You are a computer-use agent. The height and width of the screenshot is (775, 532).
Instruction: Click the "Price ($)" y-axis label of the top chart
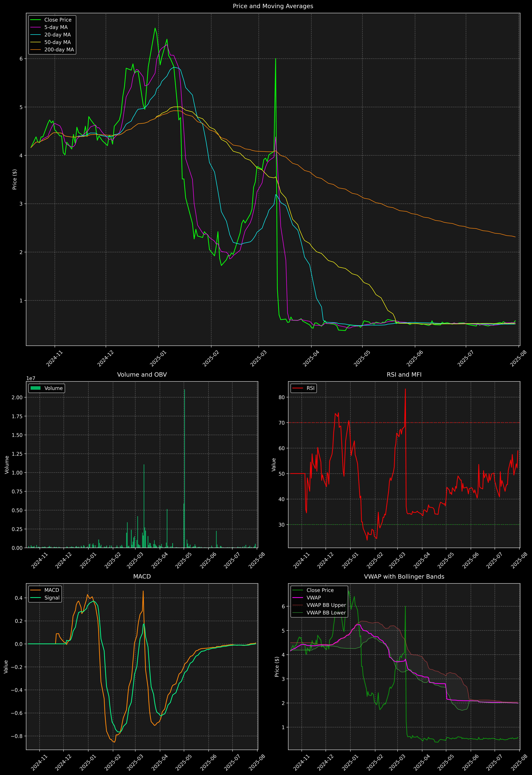[x=15, y=179]
